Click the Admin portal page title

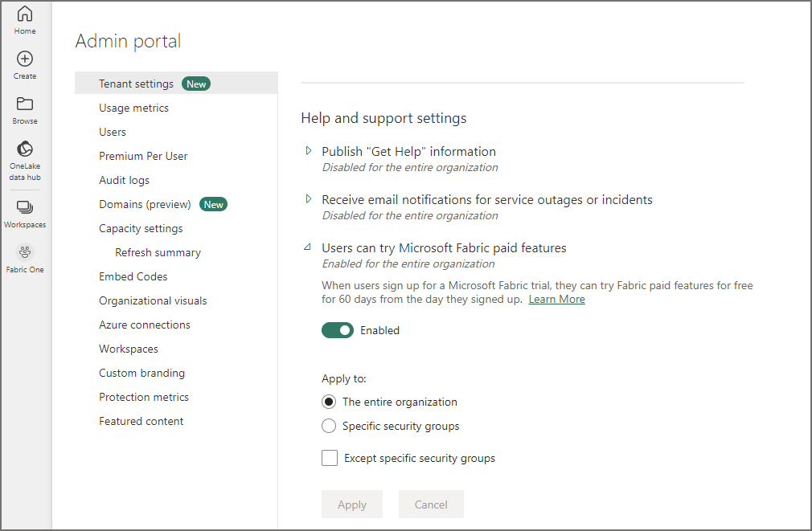128,41
